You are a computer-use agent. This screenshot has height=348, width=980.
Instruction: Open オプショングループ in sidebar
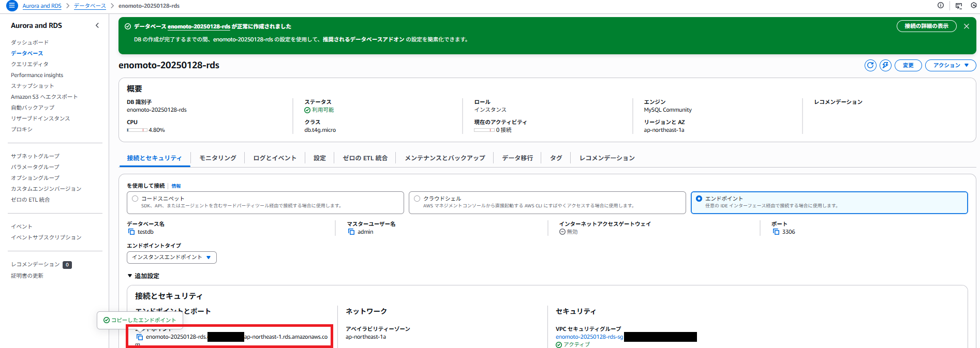tap(35, 178)
